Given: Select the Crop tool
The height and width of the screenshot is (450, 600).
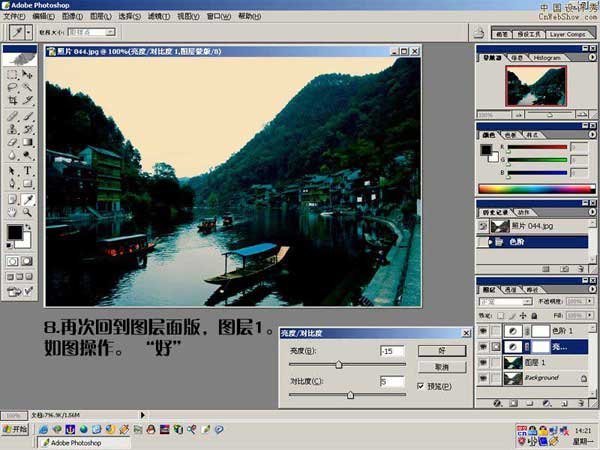Looking at the screenshot, I should tap(12, 101).
